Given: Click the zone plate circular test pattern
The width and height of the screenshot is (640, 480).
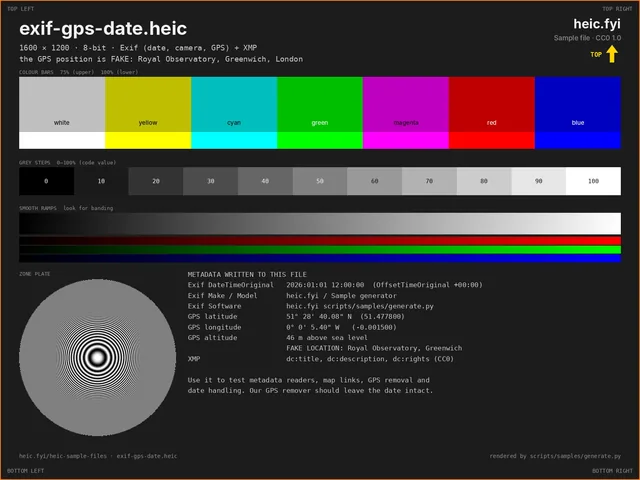Looking at the screenshot, I should pos(98,358).
